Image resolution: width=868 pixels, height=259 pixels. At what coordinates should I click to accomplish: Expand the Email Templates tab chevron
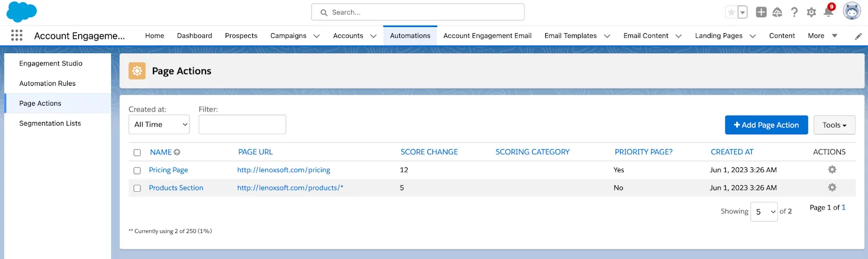click(607, 36)
